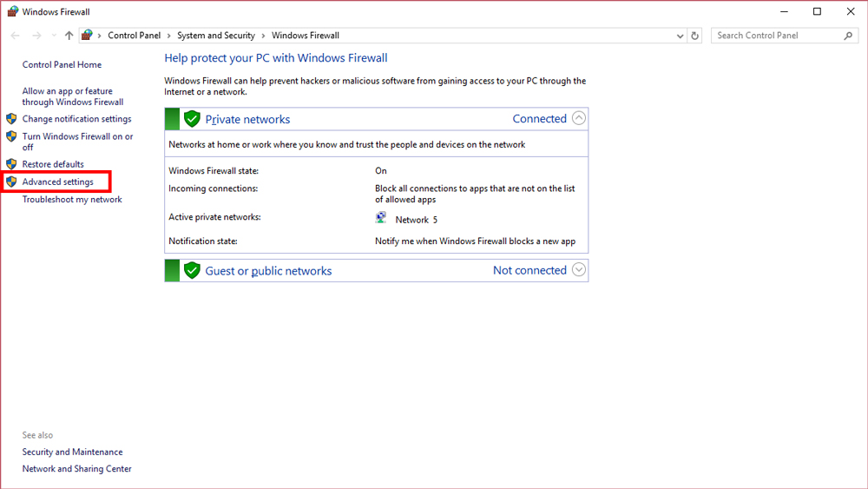Image resolution: width=868 pixels, height=489 pixels.
Task: Click shield icon beside Advanced settings
Action: tap(11, 182)
